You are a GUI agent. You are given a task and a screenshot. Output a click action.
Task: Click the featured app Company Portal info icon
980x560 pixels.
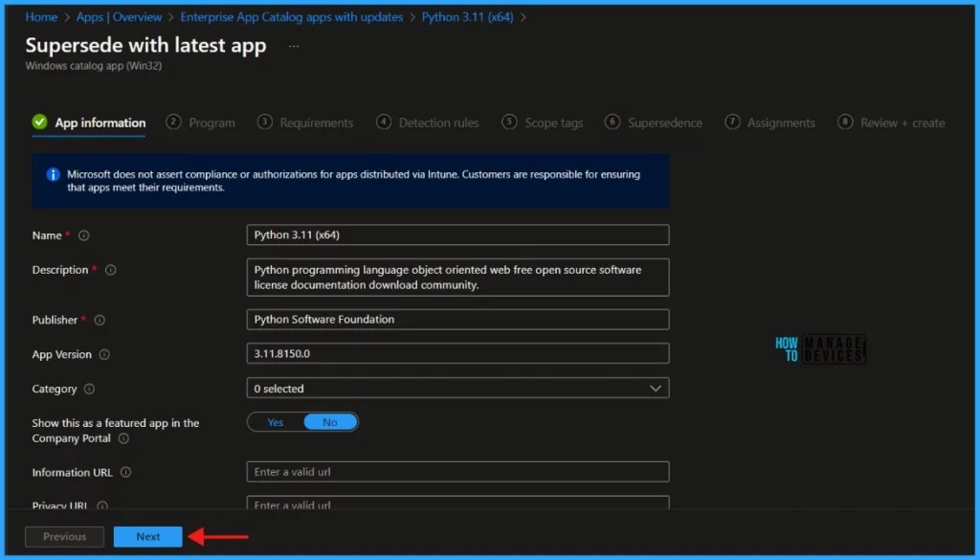pyautogui.click(x=123, y=438)
